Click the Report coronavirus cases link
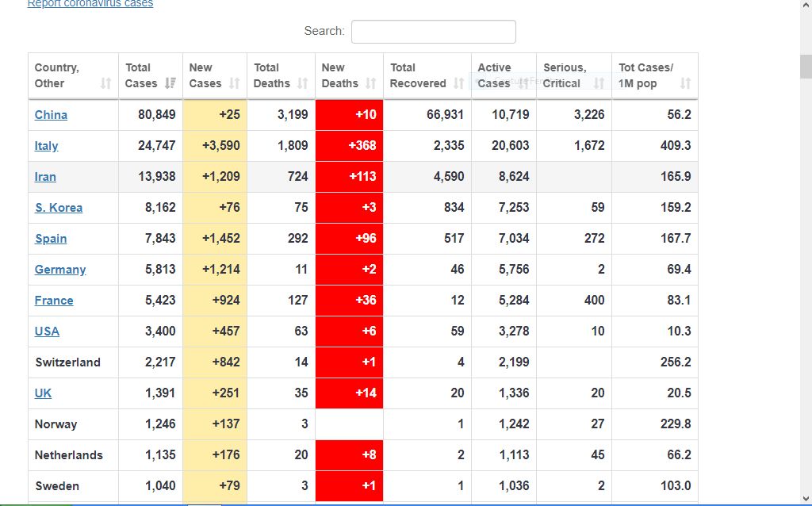 90,4
